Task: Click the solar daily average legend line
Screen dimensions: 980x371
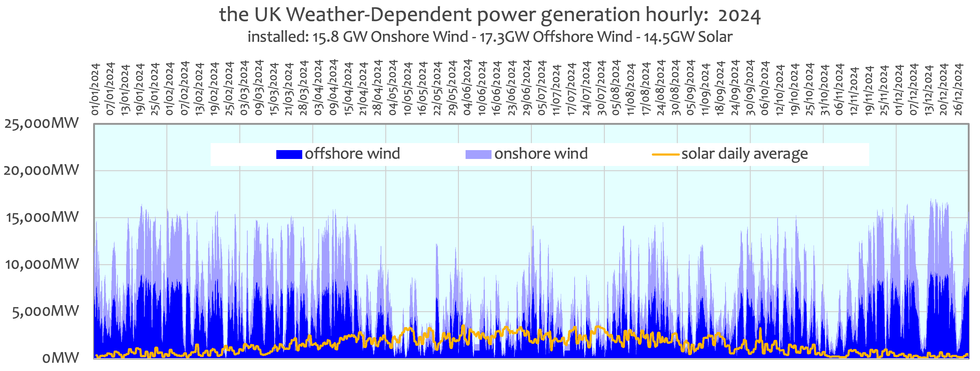Action: click(665, 154)
